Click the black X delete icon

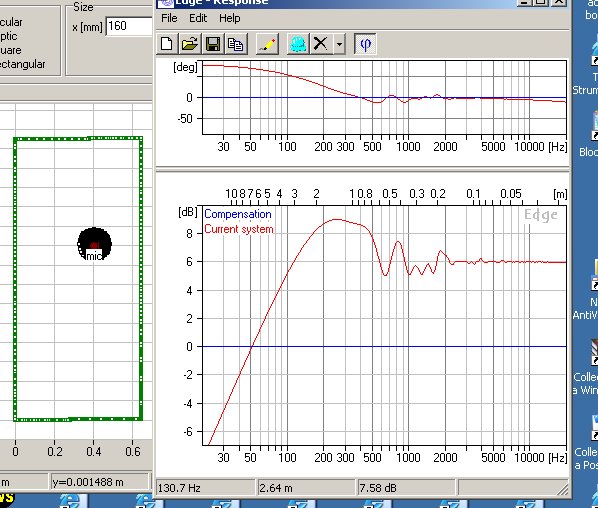tap(320, 44)
